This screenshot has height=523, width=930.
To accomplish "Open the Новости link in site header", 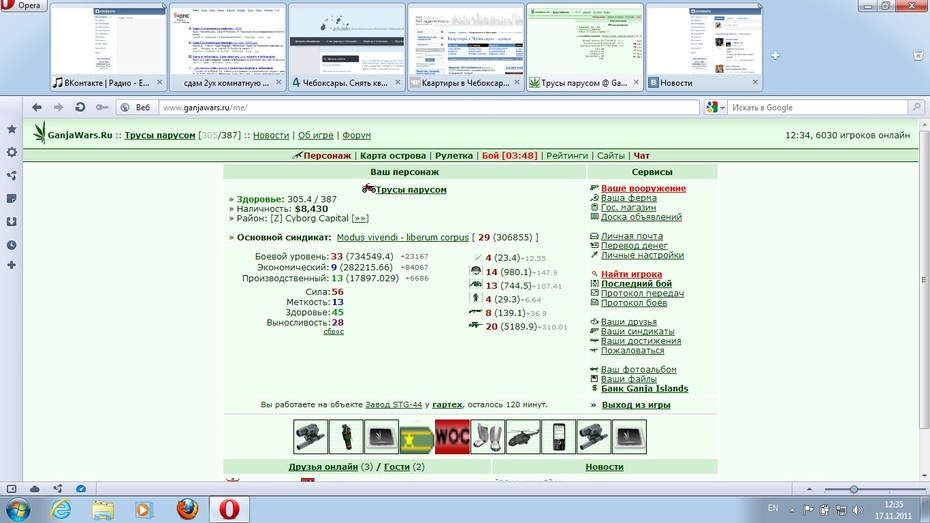I will click(271, 135).
